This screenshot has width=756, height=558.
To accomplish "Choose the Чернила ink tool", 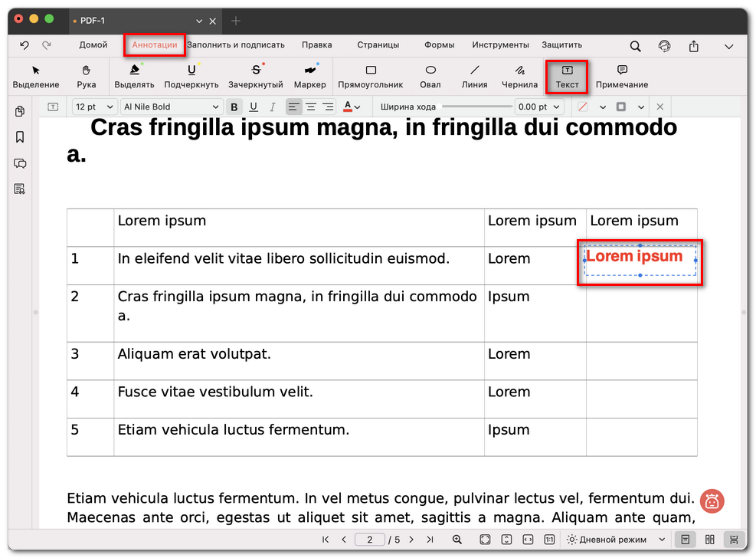I will click(x=519, y=76).
